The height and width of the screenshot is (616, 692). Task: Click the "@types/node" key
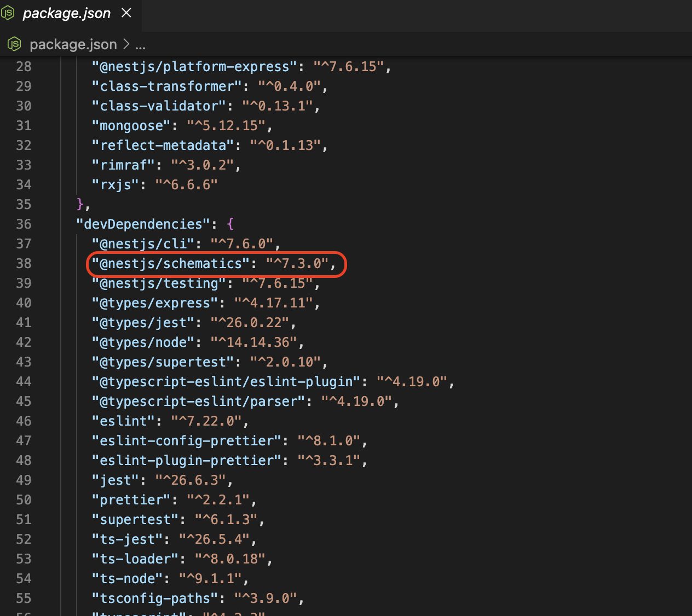143,342
